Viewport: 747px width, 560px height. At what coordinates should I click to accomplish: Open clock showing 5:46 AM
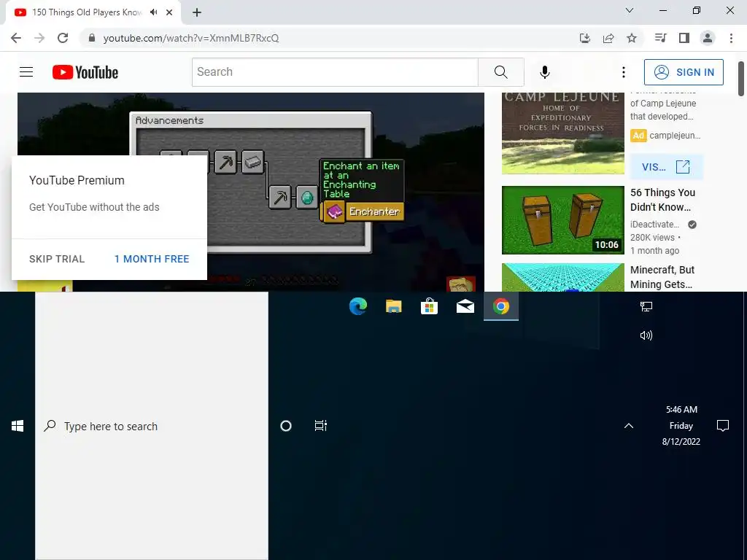[681, 425]
